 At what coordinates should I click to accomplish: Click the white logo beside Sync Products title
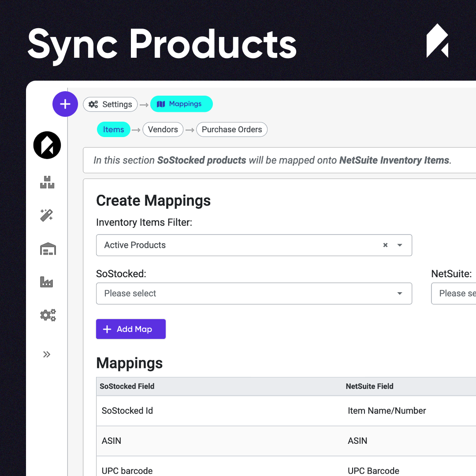point(437,41)
